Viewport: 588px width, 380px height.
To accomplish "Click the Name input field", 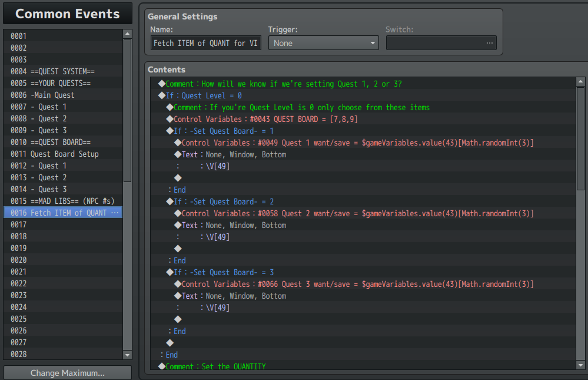I will click(206, 43).
